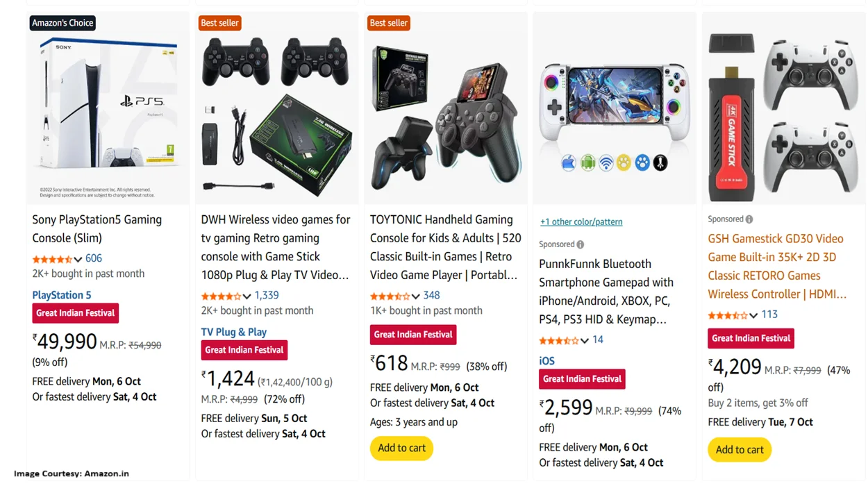Click the Best seller badge on TOYTONIC product

pyautogui.click(x=388, y=23)
